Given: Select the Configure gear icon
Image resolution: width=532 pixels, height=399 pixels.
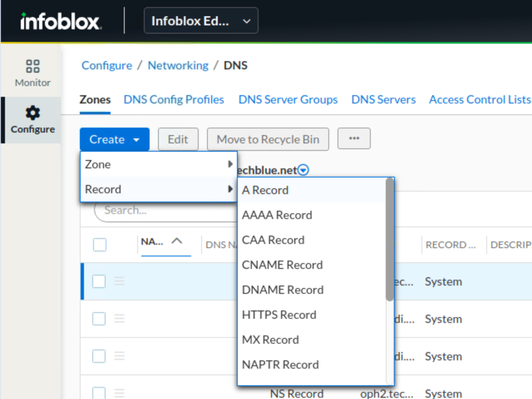Looking at the screenshot, I should click(x=32, y=113).
